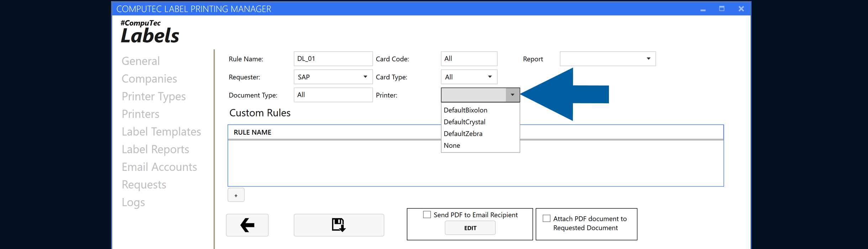Image resolution: width=868 pixels, height=249 pixels.
Task: Open Email Accounts section
Action: point(159,167)
